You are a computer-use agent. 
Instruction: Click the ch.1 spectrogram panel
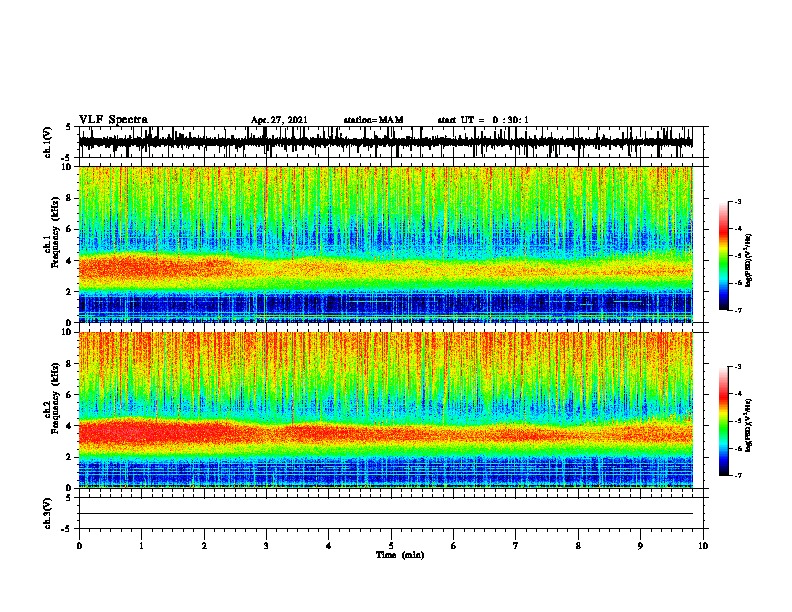(385, 244)
